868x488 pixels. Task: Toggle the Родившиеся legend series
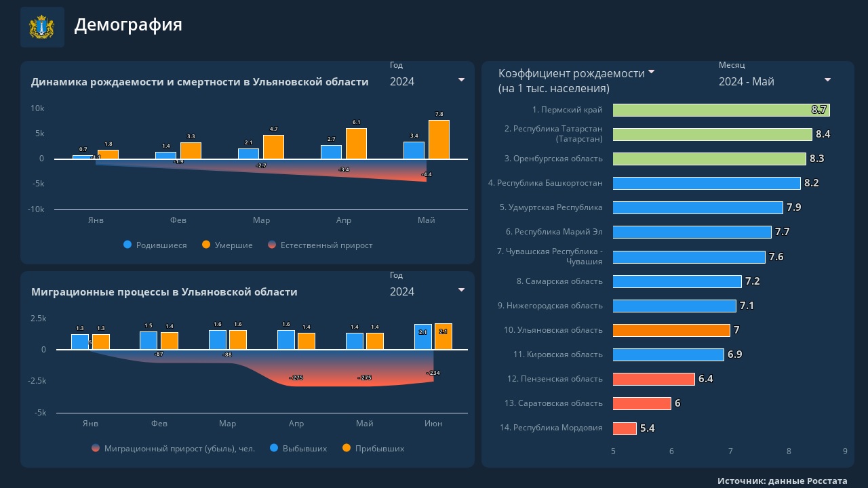[x=155, y=245]
